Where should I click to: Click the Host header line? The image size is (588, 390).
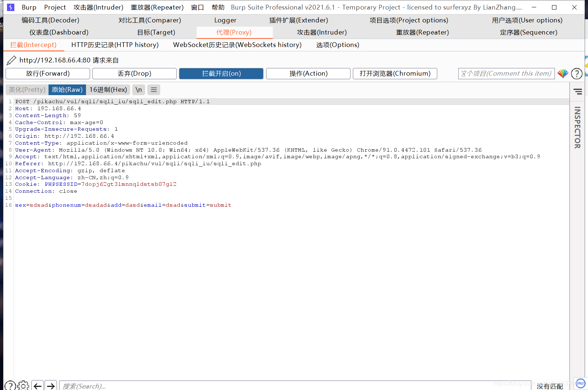tap(48, 109)
